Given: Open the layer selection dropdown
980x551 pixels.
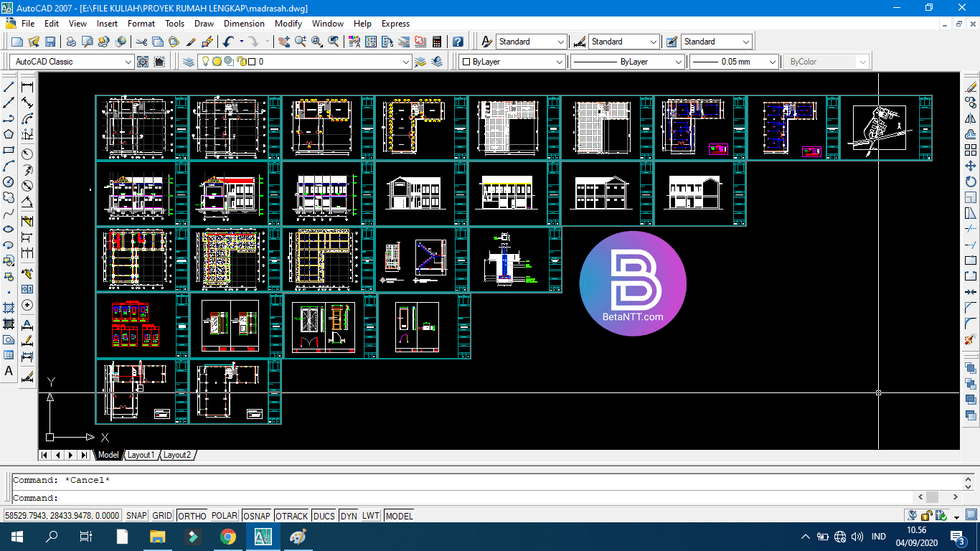Looking at the screenshot, I should coord(407,62).
